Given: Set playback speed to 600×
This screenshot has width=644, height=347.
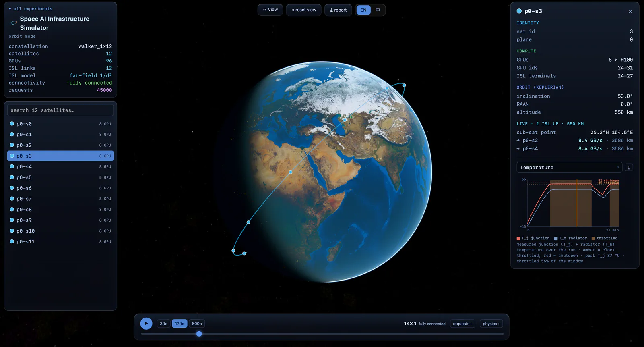Looking at the screenshot, I should (197, 324).
